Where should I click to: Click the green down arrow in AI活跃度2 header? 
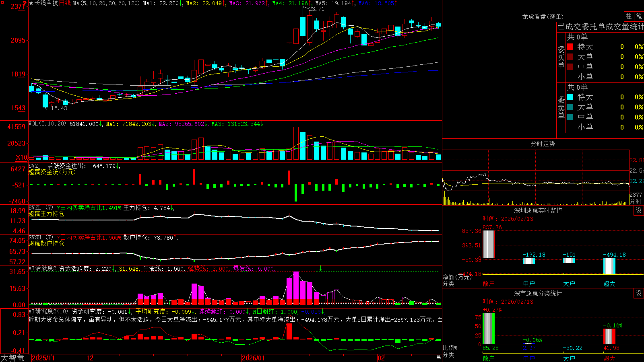pos(320,268)
